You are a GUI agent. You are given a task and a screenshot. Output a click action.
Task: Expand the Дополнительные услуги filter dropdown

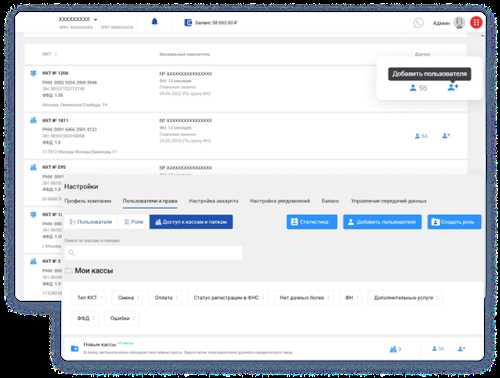point(406,297)
